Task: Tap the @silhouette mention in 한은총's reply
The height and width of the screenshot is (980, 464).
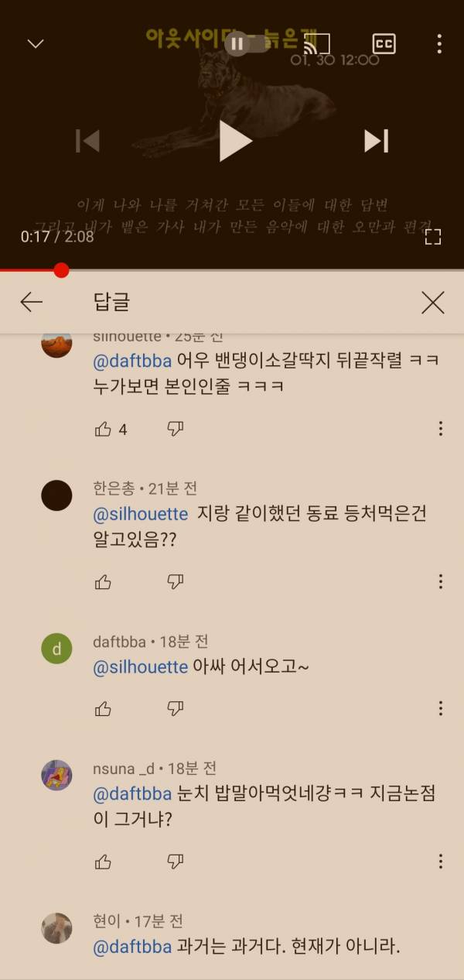Action: (x=140, y=514)
